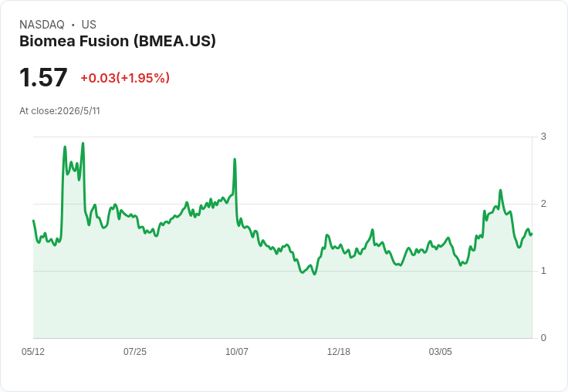Select the 03/05 date axis label
The width and height of the screenshot is (568, 392).
[x=440, y=351]
